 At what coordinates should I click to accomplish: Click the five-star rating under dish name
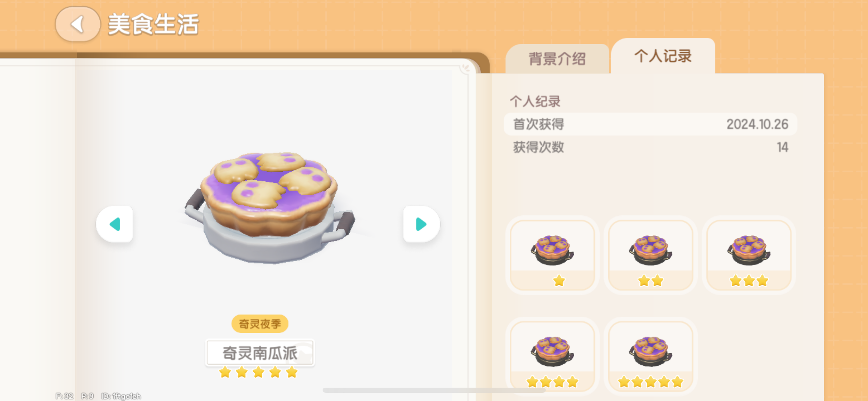258,372
